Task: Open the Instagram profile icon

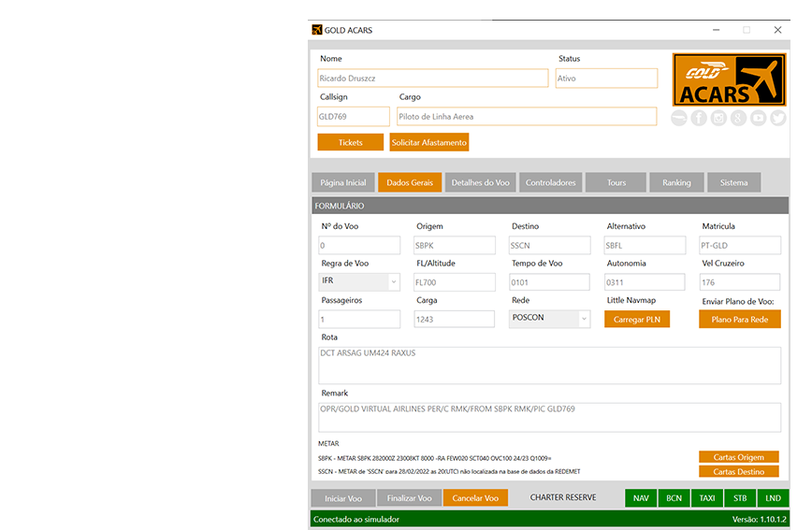Action: tap(718, 118)
